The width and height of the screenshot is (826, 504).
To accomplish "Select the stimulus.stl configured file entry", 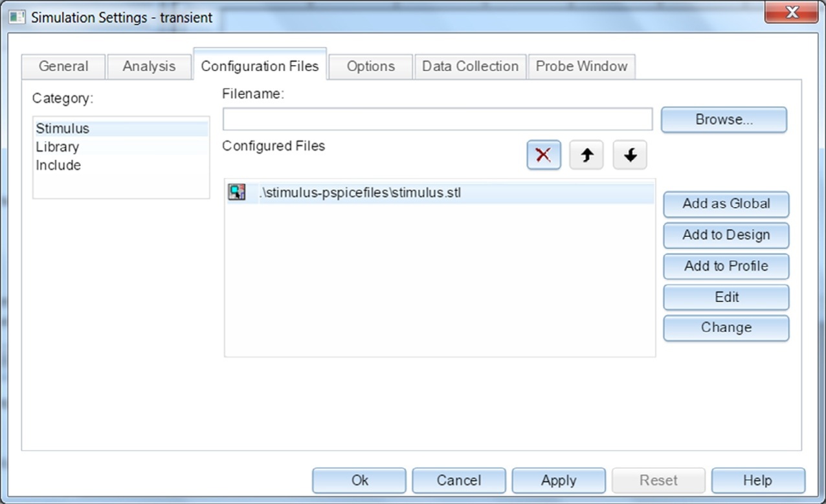I will click(360, 193).
